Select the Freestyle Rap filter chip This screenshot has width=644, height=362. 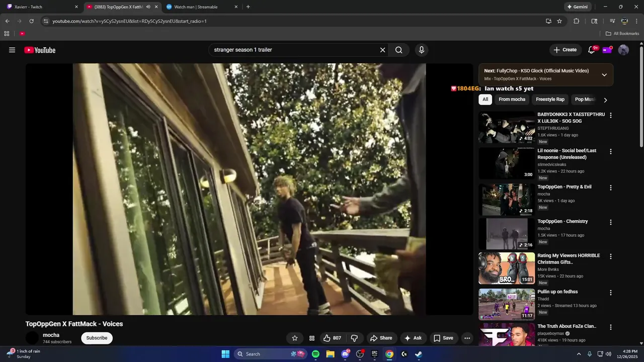[550, 100]
